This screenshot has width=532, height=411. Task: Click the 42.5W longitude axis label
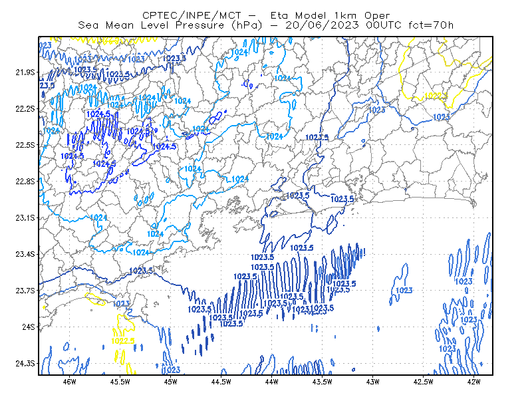[423, 382]
